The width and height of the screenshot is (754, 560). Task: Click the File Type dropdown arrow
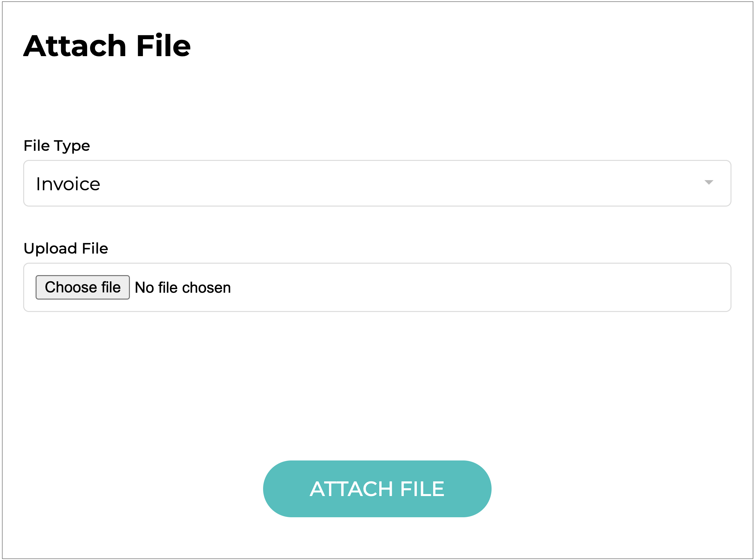pos(709,182)
